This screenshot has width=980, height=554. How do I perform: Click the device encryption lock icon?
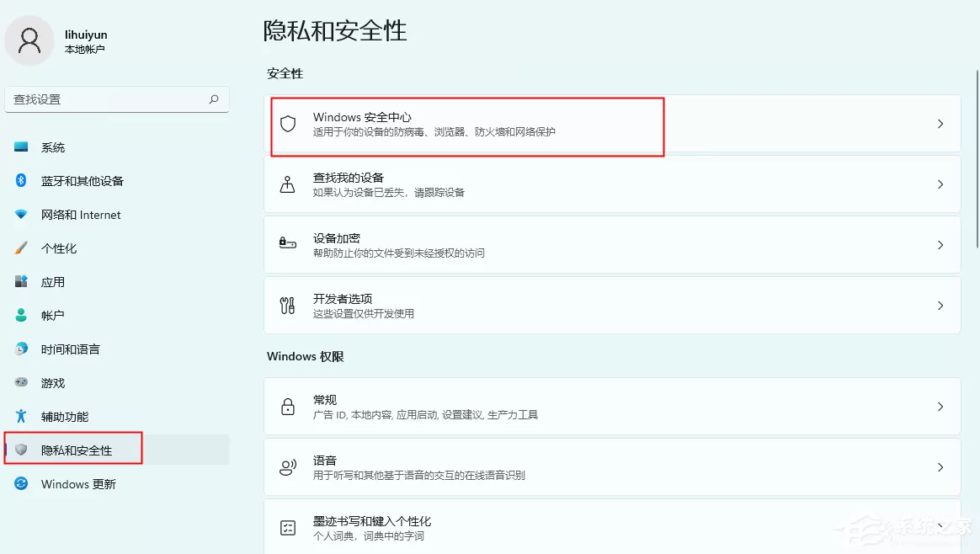(x=287, y=243)
